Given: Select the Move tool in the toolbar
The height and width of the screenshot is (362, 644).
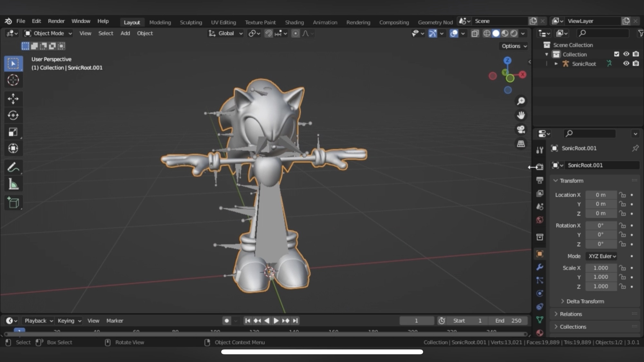Looking at the screenshot, I should pyautogui.click(x=14, y=99).
